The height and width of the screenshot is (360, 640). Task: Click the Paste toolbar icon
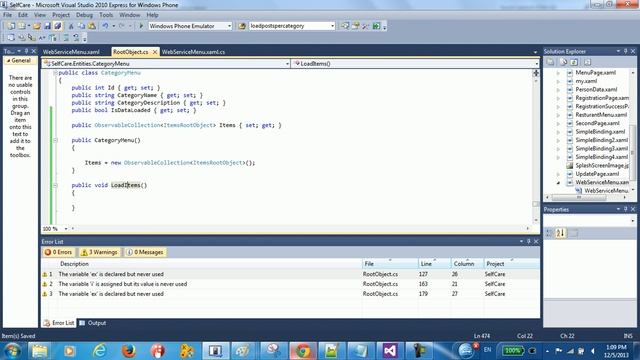[x=92, y=26]
